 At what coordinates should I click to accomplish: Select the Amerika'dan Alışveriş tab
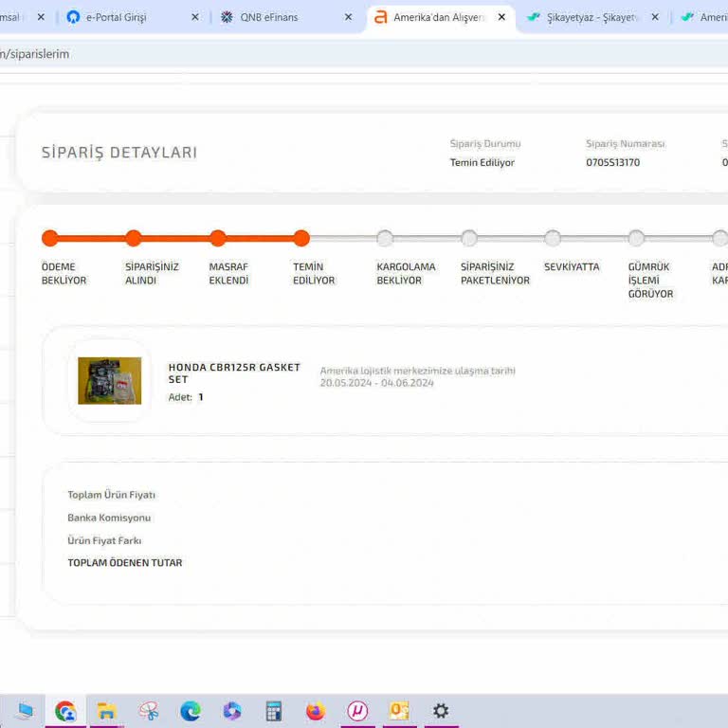tap(441, 18)
